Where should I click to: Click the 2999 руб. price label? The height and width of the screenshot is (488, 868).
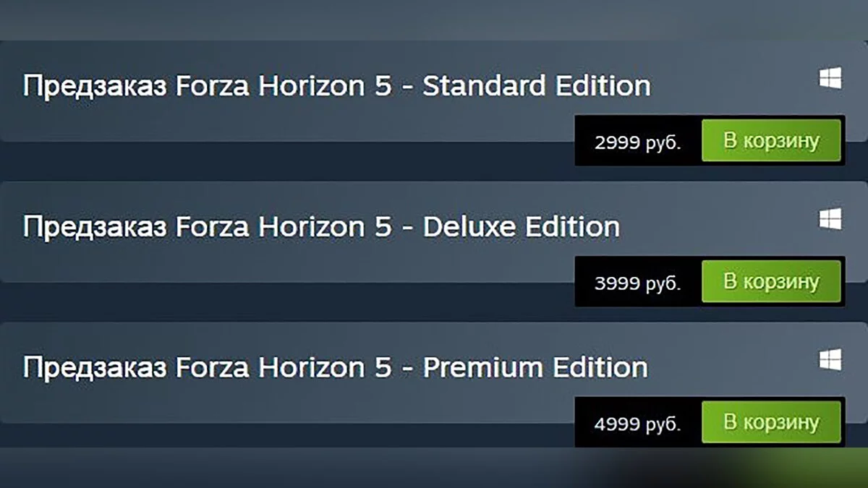[637, 142]
